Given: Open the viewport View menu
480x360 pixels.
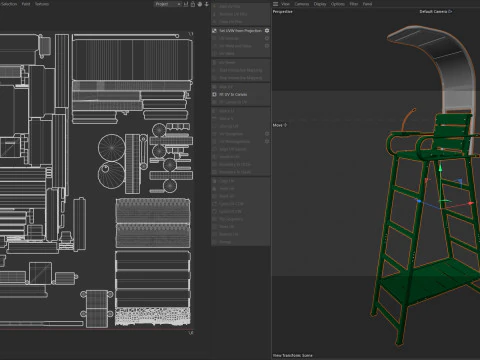Looking at the screenshot, I should click(285, 4).
